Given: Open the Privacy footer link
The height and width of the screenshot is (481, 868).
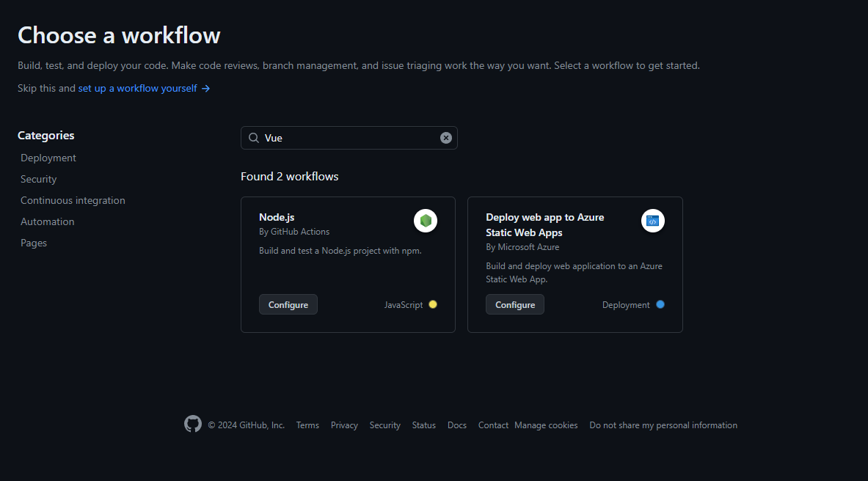Looking at the screenshot, I should [344, 425].
